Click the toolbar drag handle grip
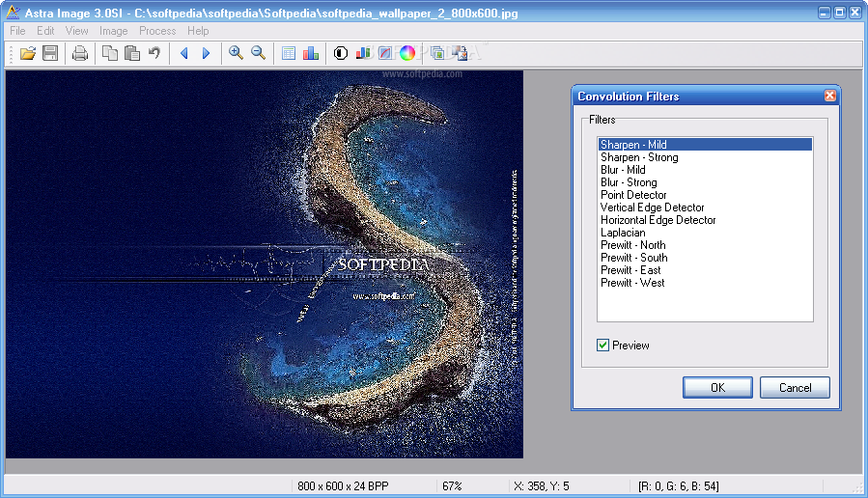This screenshot has width=868, height=498. [11, 54]
